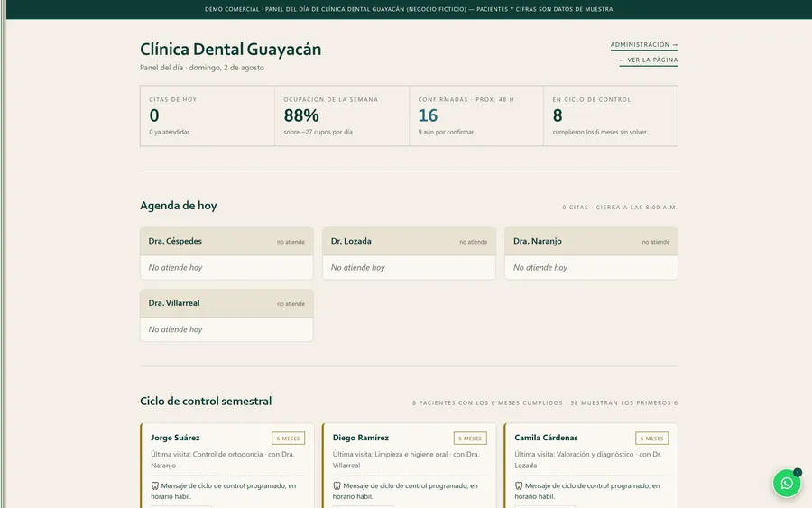Image resolution: width=812 pixels, height=508 pixels.
Task: Click the OCUPACIÓN DE LA SEMANA label
Action: point(331,99)
